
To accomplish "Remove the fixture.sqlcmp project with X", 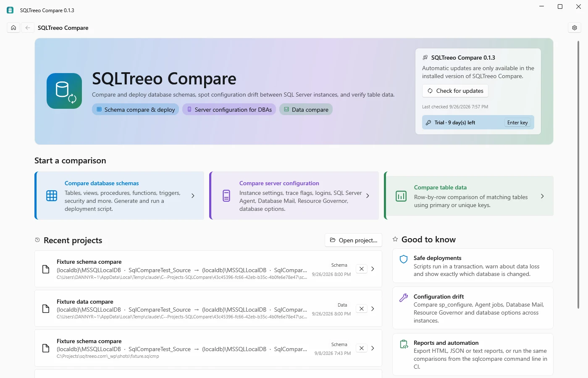I will (x=362, y=348).
